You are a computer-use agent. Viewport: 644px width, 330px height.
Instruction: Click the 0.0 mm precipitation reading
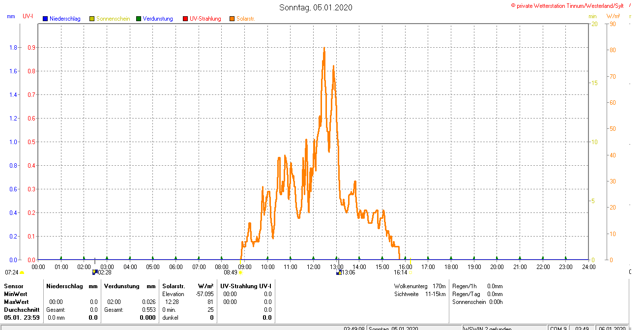(x=57, y=318)
